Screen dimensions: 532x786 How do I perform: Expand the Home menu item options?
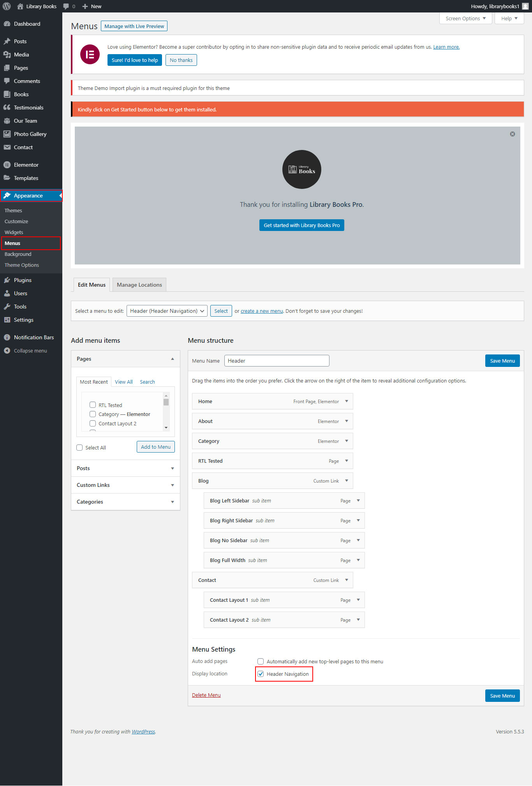tap(347, 401)
